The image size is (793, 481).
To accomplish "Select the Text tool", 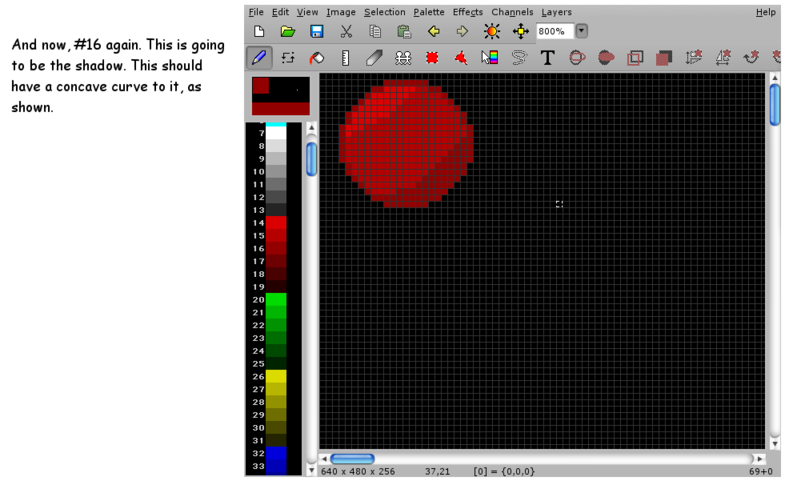I will coord(547,58).
